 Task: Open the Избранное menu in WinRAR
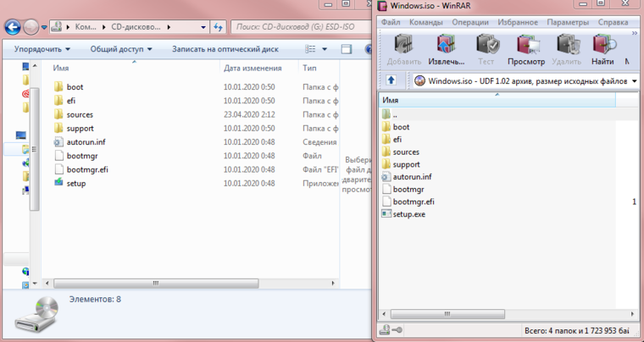coord(518,22)
